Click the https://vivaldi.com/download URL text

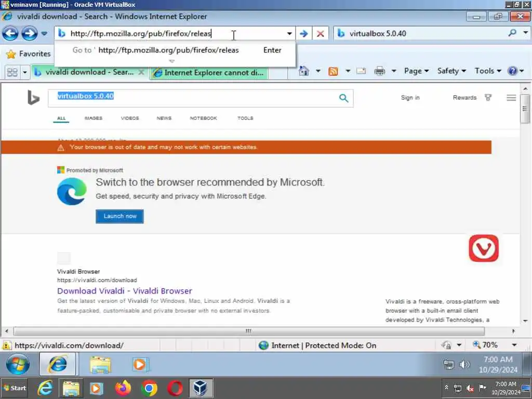97,280
